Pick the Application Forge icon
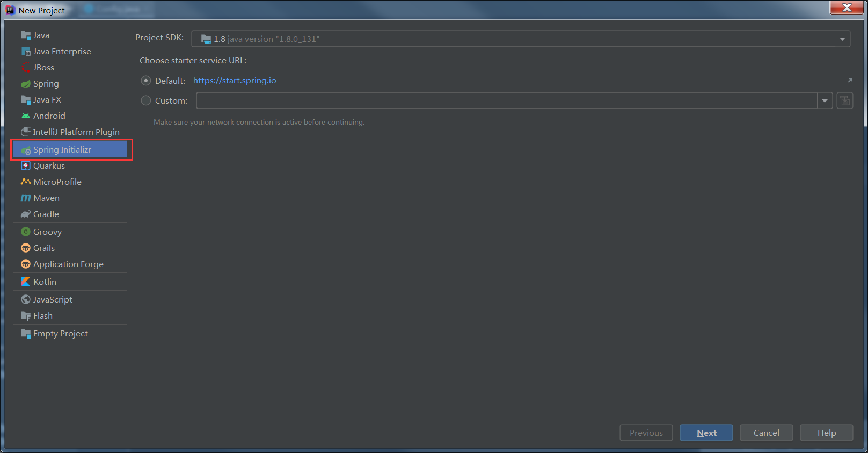The image size is (868, 453). coord(26,264)
